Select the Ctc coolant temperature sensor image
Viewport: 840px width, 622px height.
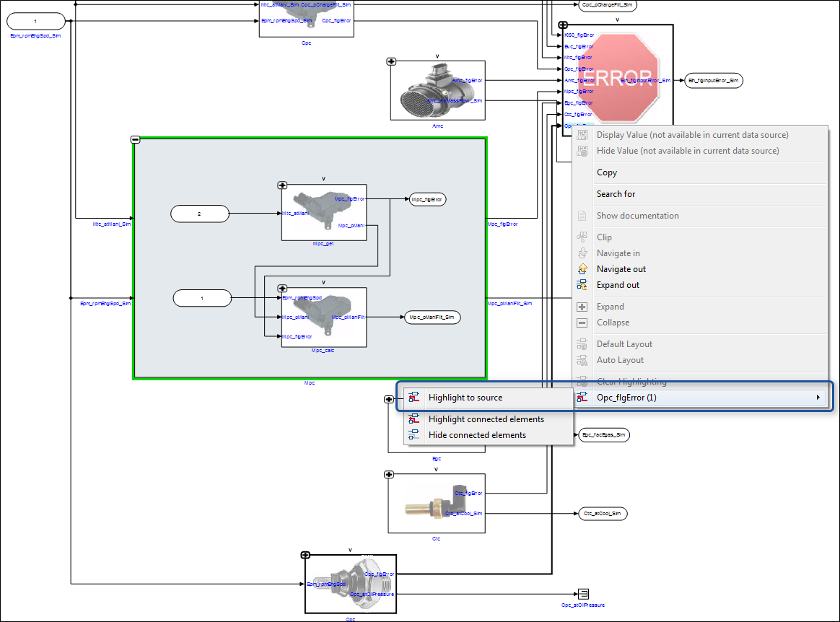coord(436,503)
